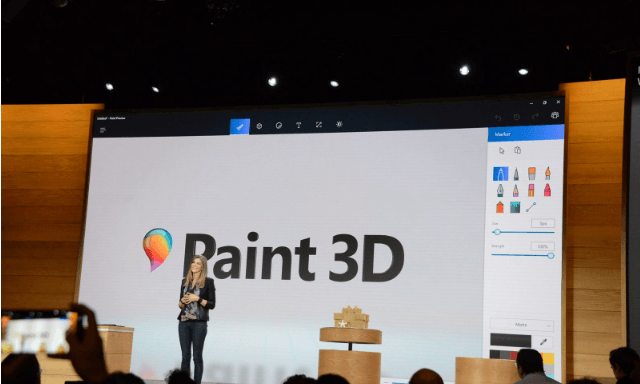Select the Pencil tool

tap(516, 191)
